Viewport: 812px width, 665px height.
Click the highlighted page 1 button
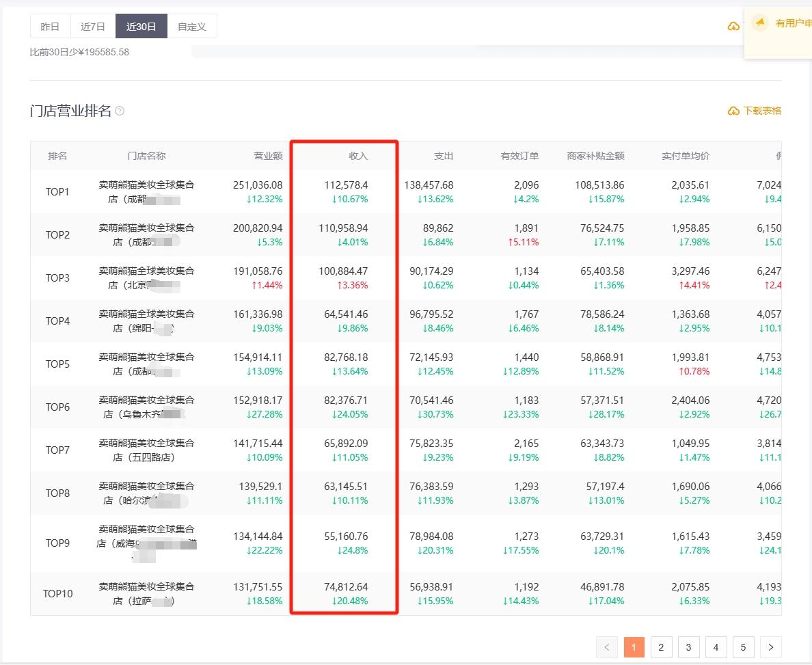pos(634,647)
